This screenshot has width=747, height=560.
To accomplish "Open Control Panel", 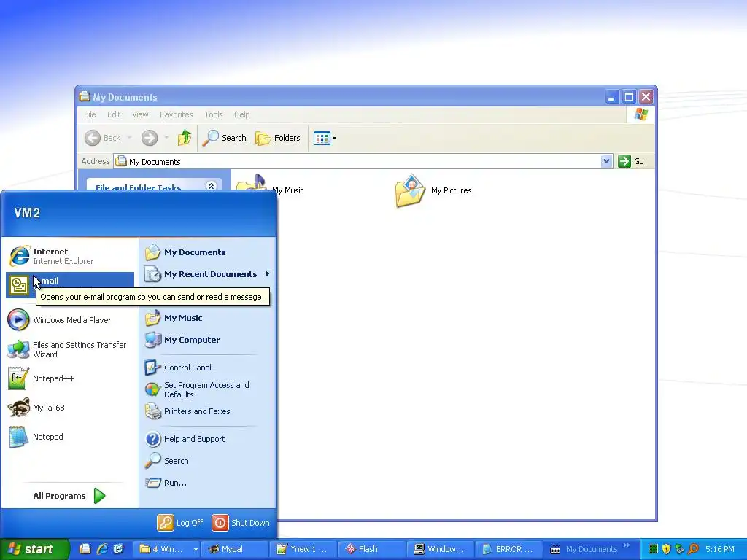I will point(208,367).
